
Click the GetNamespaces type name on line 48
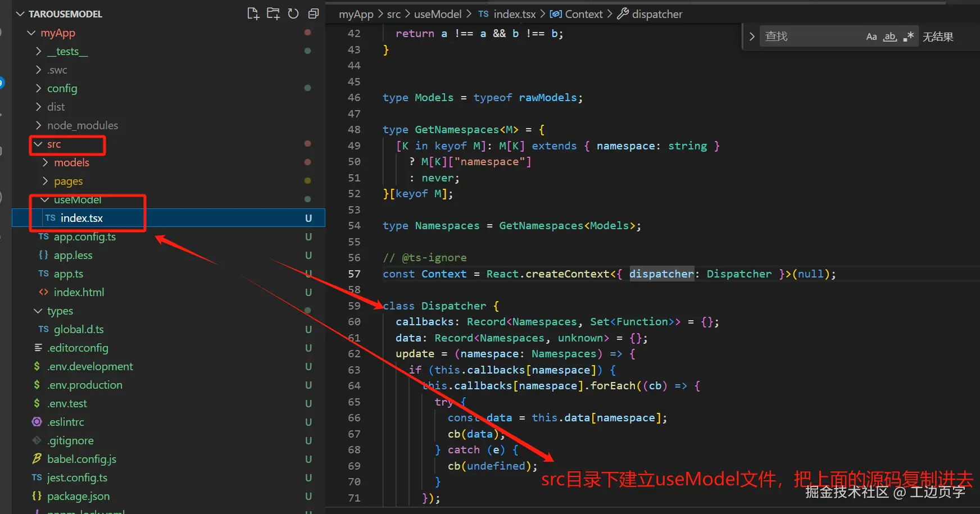click(x=457, y=130)
